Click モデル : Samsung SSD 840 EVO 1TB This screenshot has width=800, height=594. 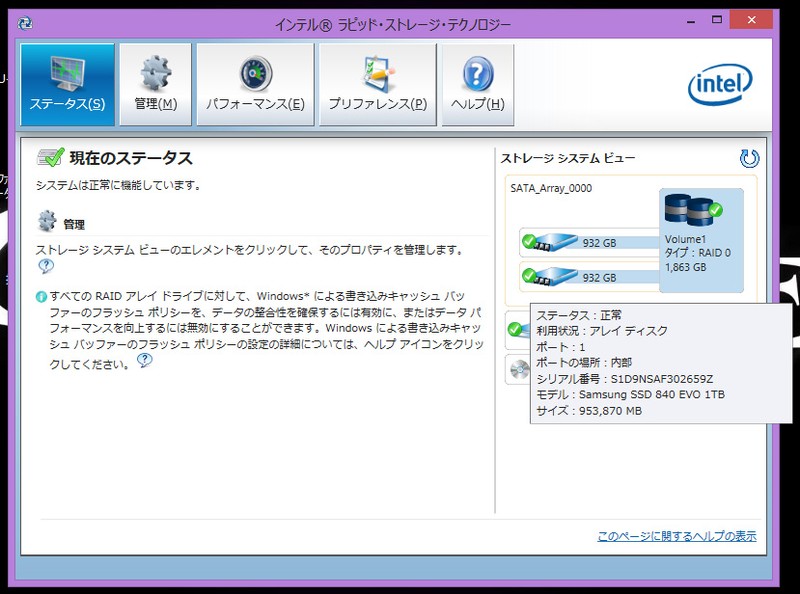point(630,394)
